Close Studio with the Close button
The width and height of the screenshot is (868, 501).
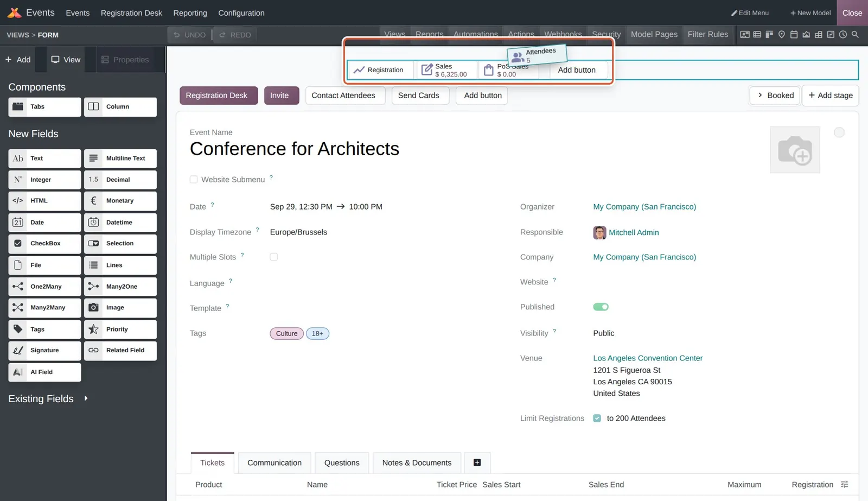point(852,13)
